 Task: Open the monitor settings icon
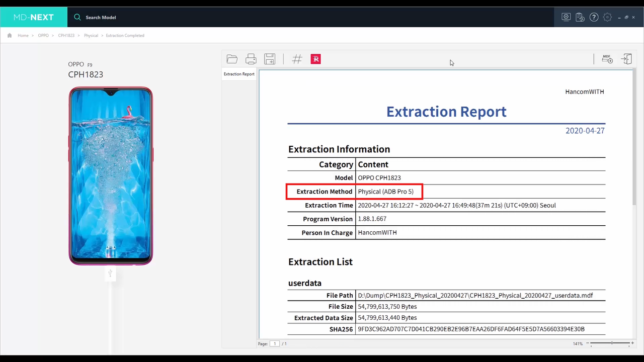coord(566,17)
